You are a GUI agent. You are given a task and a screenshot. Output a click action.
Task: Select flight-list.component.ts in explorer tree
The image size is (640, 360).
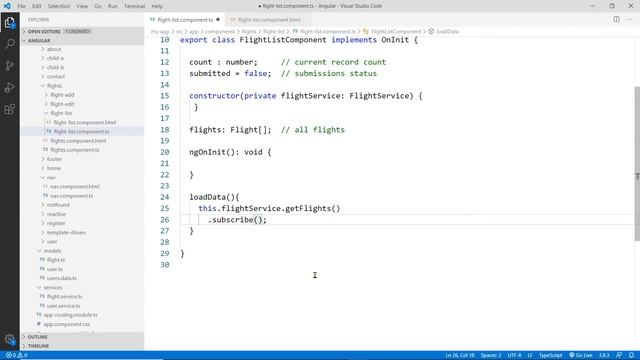point(81,131)
